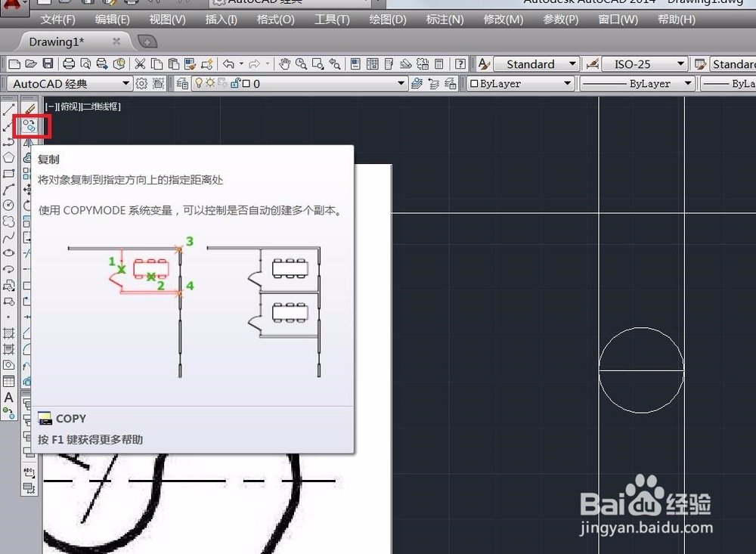Activate Zoom Realtime tool
Viewport: 756px width, 554px height.
tap(302, 63)
